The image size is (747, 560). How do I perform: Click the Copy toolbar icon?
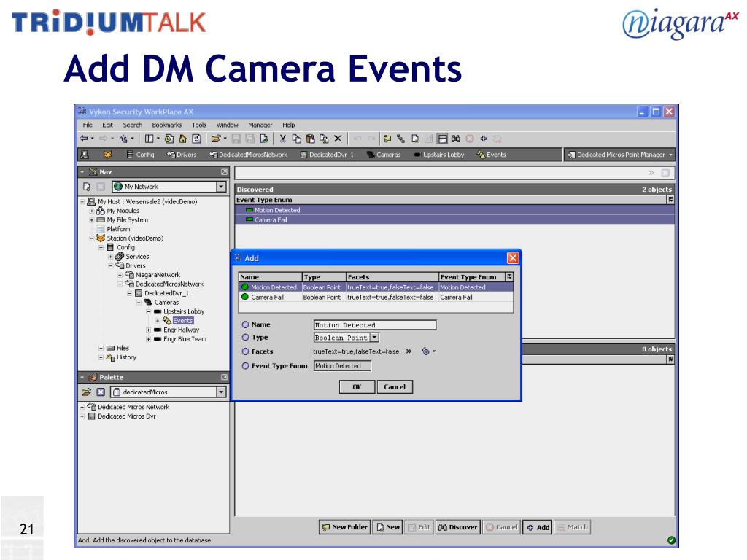point(296,139)
